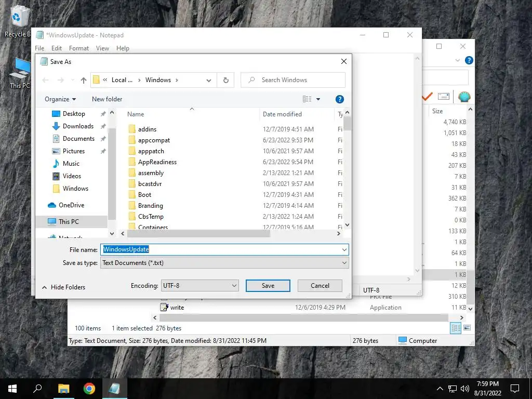Refresh the Windows folder listing
The height and width of the screenshot is (399, 532).
pos(225,80)
